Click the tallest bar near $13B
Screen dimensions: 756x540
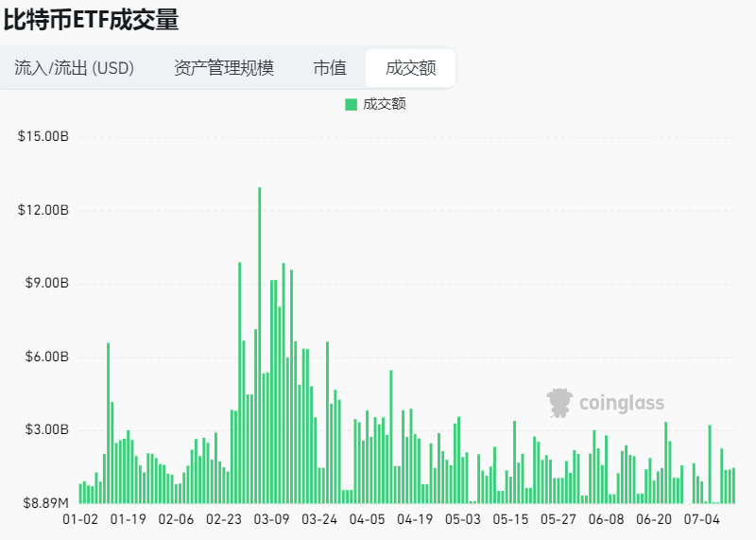pos(260,345)
